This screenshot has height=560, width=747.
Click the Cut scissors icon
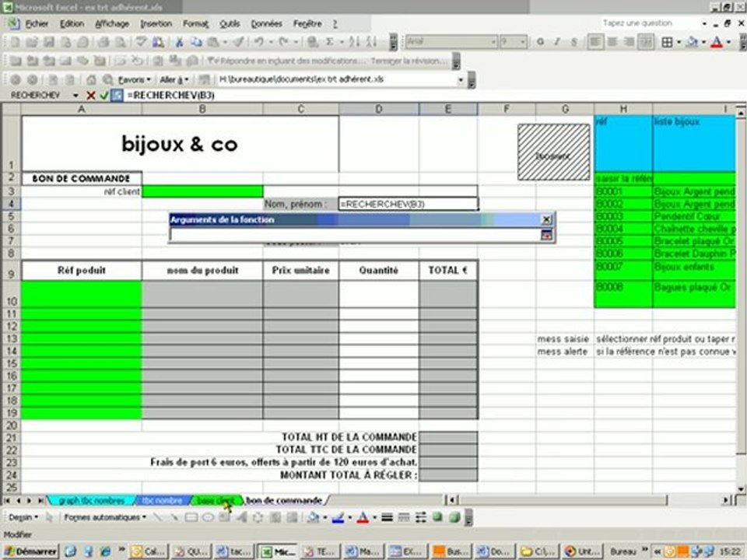click(x=179, y=42)
